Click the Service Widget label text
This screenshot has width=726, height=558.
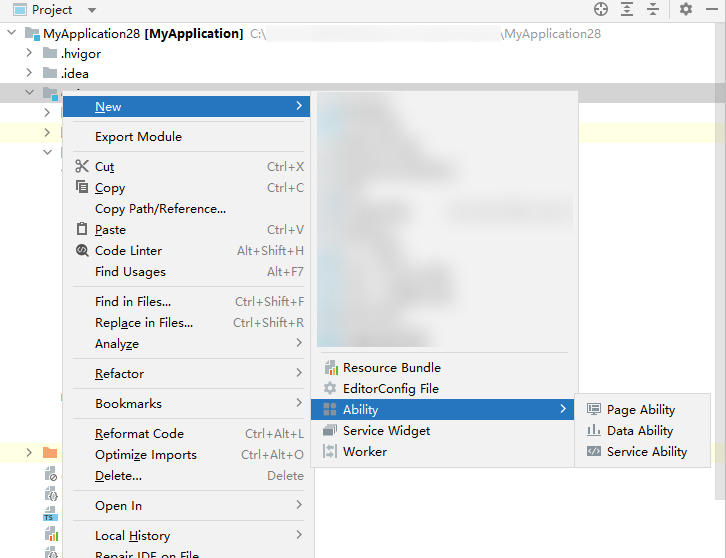pos(387,431)
